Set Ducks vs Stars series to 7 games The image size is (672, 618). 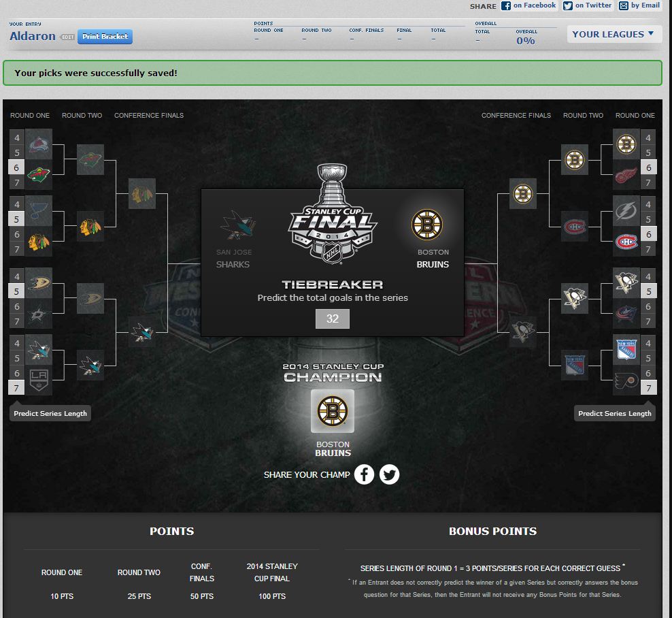pyautogui.click(x=17, y=321)
